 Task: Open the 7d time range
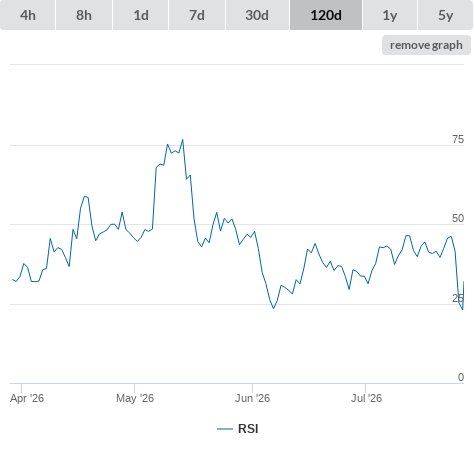tap(197, 15)
